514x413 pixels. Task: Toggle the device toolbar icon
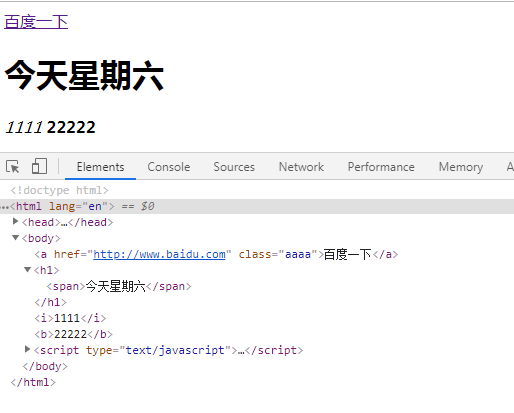point(39,166)
